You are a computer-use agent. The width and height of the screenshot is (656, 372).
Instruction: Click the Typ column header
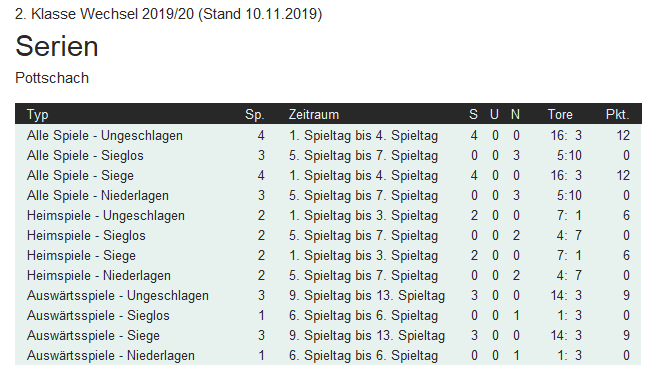(x=38, y=114)
